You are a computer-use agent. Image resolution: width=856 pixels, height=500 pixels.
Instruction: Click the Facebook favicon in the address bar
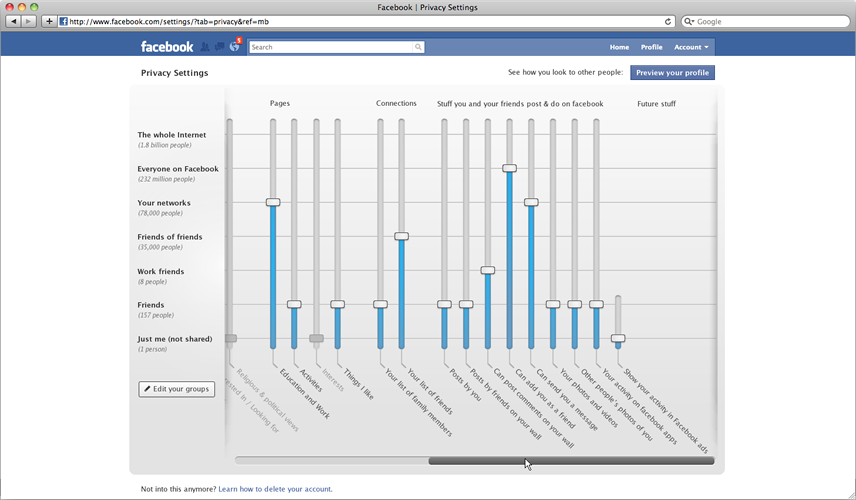63,21
